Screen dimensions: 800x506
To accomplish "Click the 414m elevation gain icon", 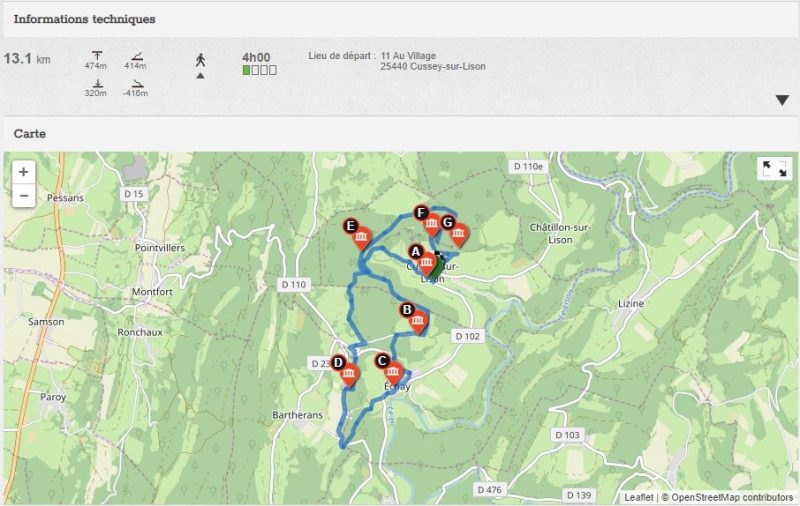I will 136,54.
